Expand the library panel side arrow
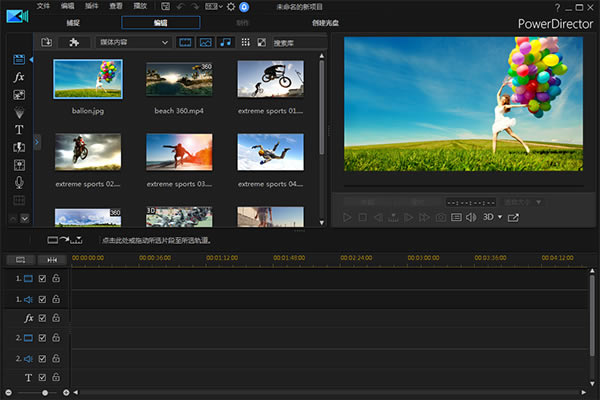Image resolution: width=600 pixels, height=400 pixels. point(36,142)
